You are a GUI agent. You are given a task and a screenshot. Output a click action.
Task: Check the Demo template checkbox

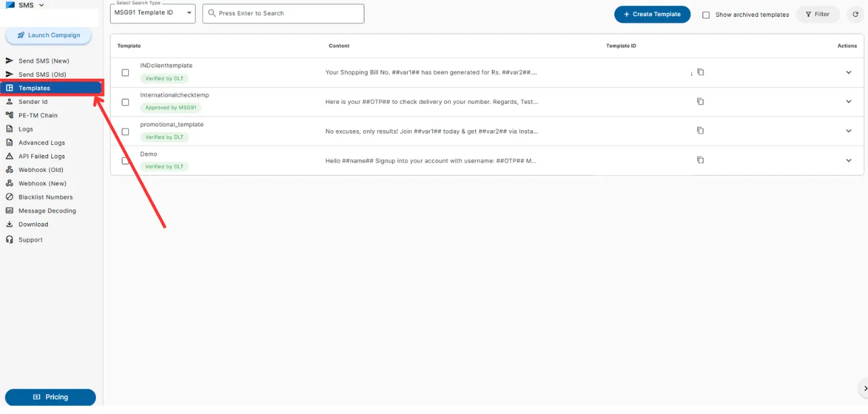coord(125,160)
